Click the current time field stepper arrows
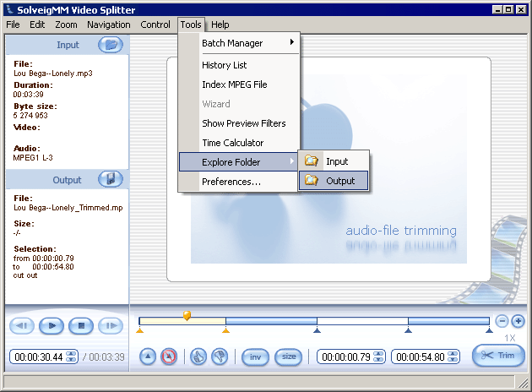This screenshot has height=392, width=532. [71, 357]
